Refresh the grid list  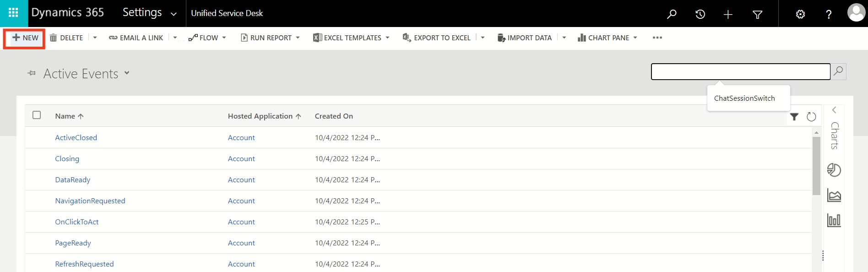pyautogui.click(x=811, y=117)
